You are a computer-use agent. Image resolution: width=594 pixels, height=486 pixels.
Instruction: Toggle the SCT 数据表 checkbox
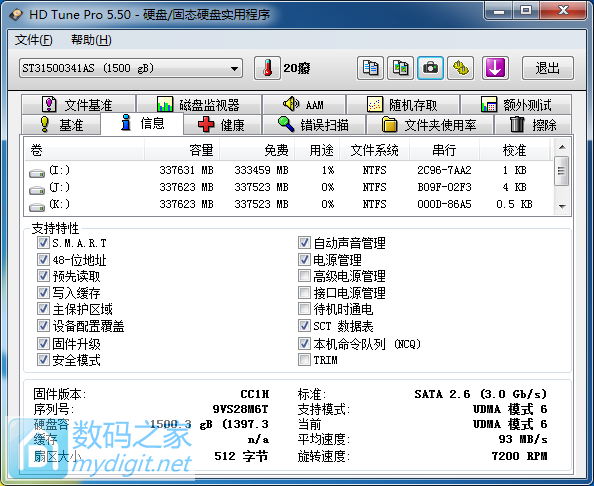coord(304,326)
